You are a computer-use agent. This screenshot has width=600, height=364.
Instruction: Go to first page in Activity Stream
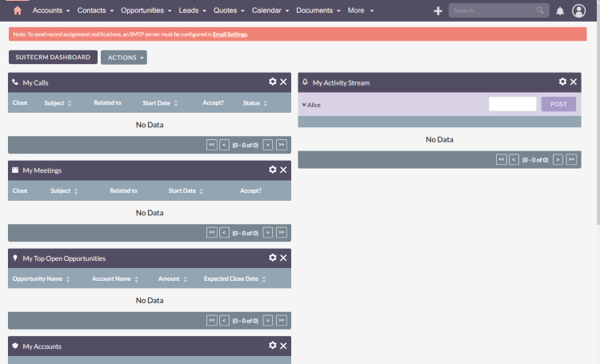pyautogui.click(x=502, y=160)
